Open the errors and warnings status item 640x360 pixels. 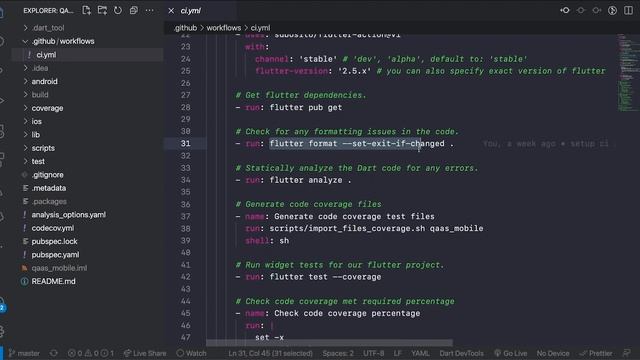pyautogui.click(x=91, y=353)
